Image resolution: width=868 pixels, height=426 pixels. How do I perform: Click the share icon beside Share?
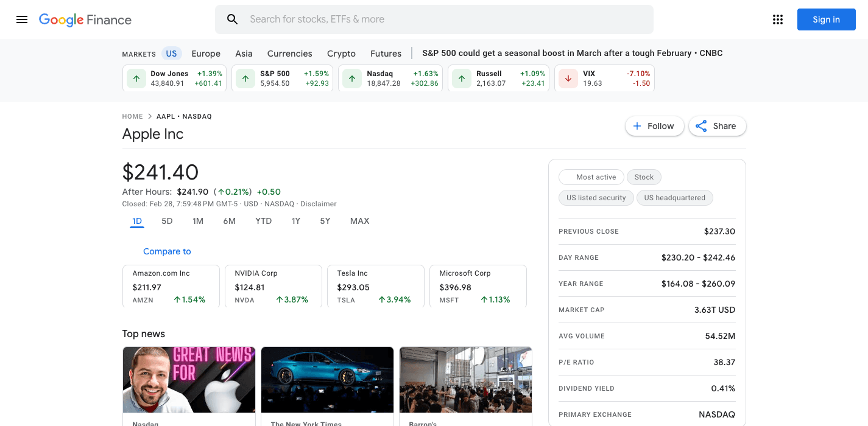701,126
